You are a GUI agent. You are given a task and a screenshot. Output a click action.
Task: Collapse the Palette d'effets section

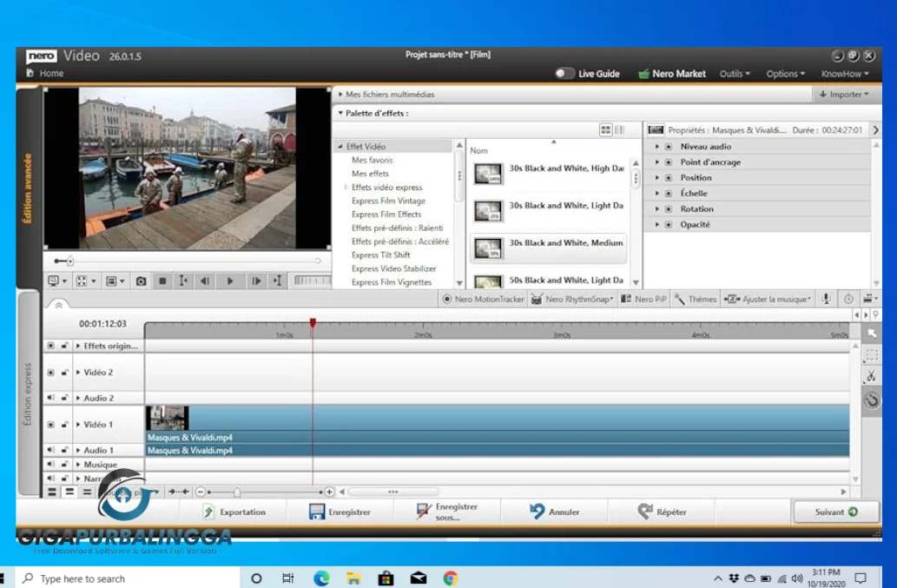(340, 113)
